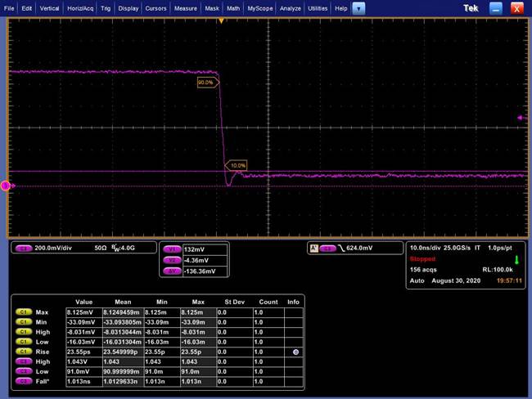The height and width of the screenshot is (399, 532).
Task: Click the green acquisition indicator icon
Action: click(516, 260)
